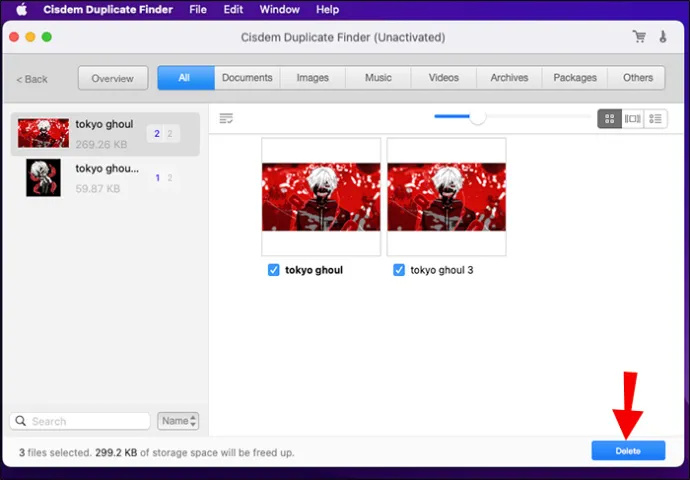Click the blue Delete button
The image size is (690, 480).
click(x=628, y=451)
